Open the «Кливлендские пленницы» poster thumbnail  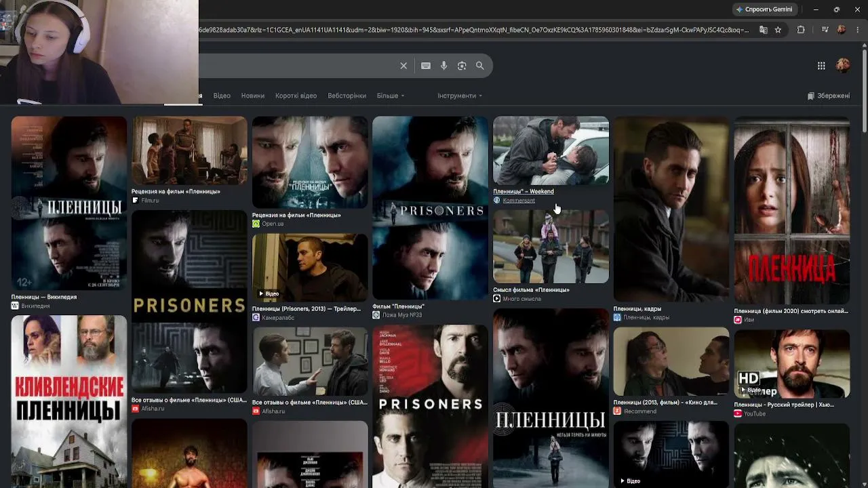tap(69, 401)
